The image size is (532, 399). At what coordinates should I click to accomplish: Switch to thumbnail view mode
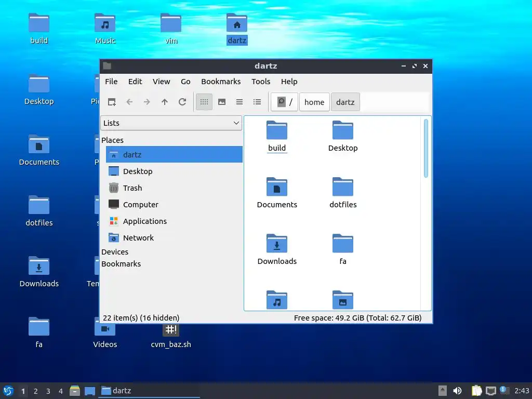pos(222,102)
